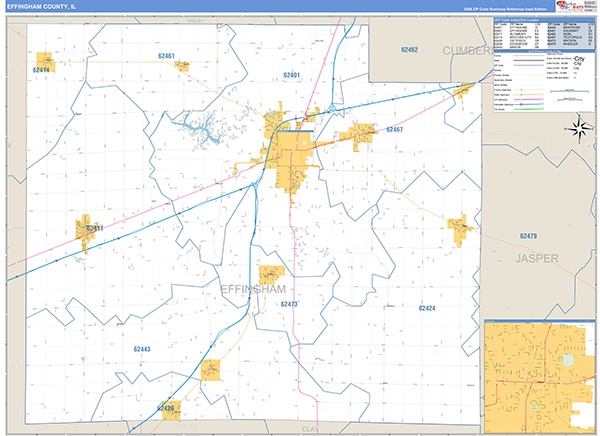Click the compass rose north arrow
Viewport: 600px width, 436px height.
click(x=577, y=128)
